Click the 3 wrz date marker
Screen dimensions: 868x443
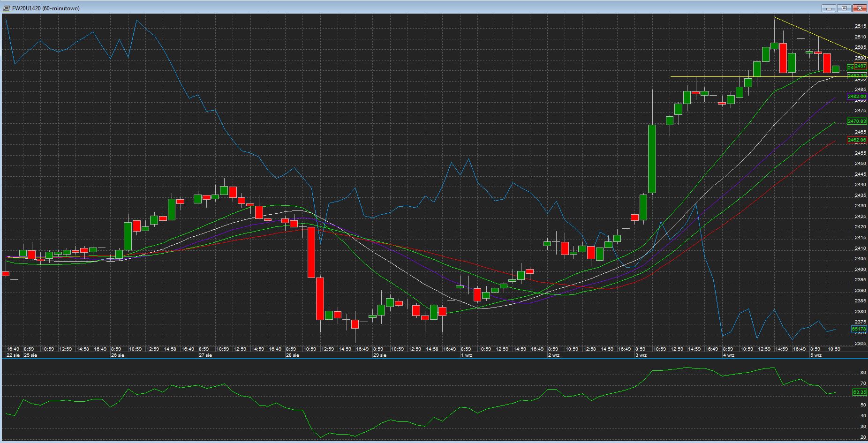[641, 355]
